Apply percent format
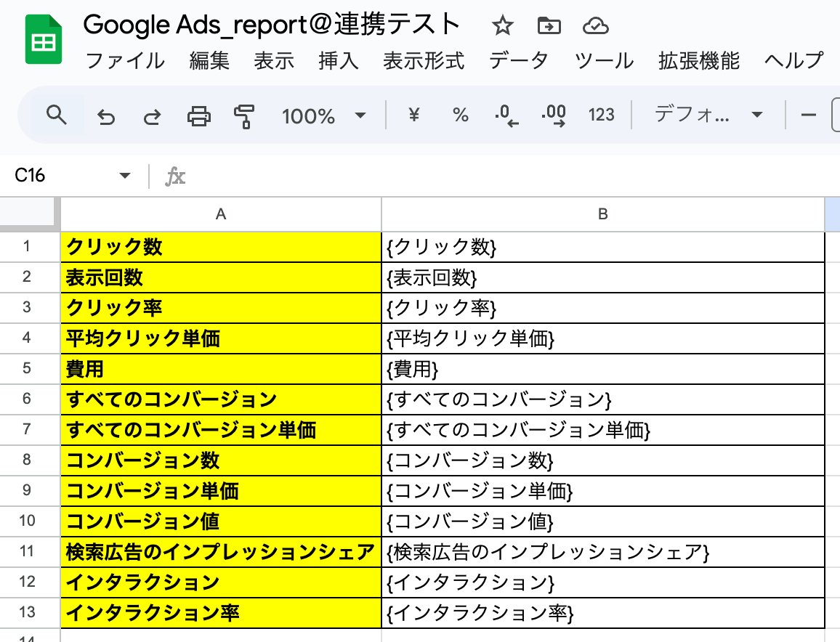Image resolution: width=840 pixels, height=642 pixels. (x=460, y=115)
